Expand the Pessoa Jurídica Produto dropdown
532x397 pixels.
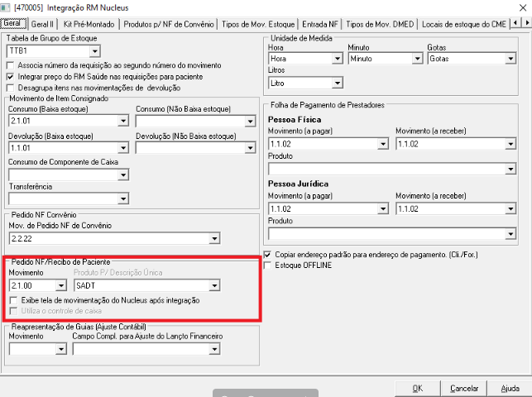pyautogui.click(x=510, y=233)
